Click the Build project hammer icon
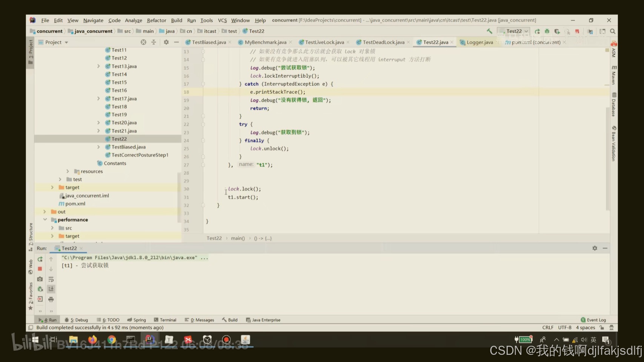The width and height of the screenshot is (644, 362). (489, 31)
